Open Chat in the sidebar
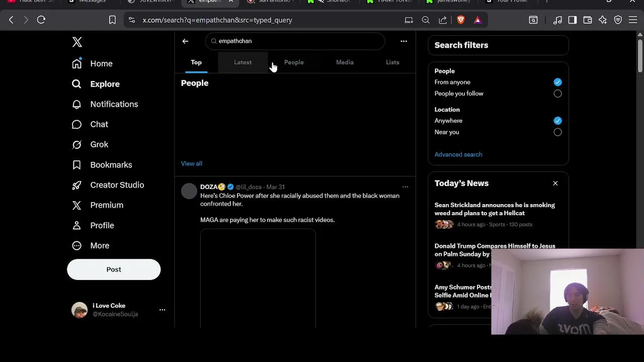 tap(90, 124)
